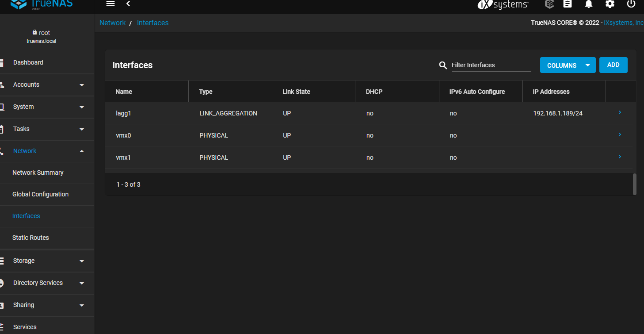
Task: Click the Directory Services sidebar icon
Action: 2,283
